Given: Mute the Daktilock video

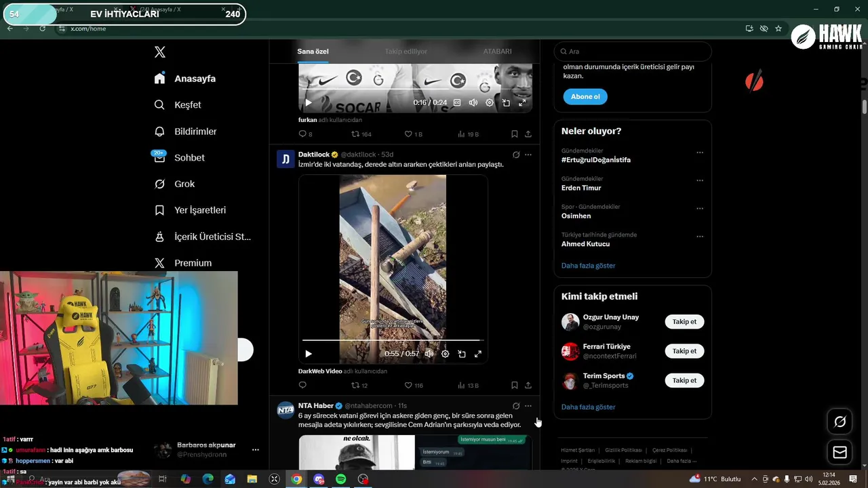Looking at the screenshot, I should 429,354.
